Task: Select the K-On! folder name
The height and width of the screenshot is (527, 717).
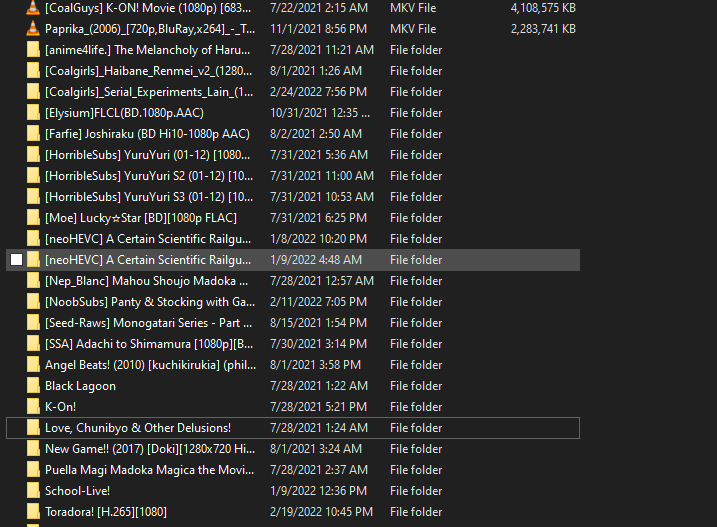Action: tap(60, 407)
